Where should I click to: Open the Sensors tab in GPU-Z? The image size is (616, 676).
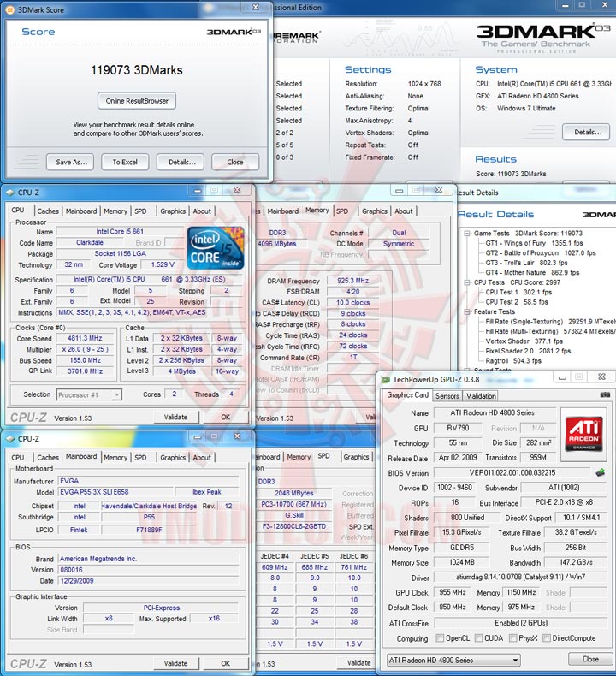(447, 396)
